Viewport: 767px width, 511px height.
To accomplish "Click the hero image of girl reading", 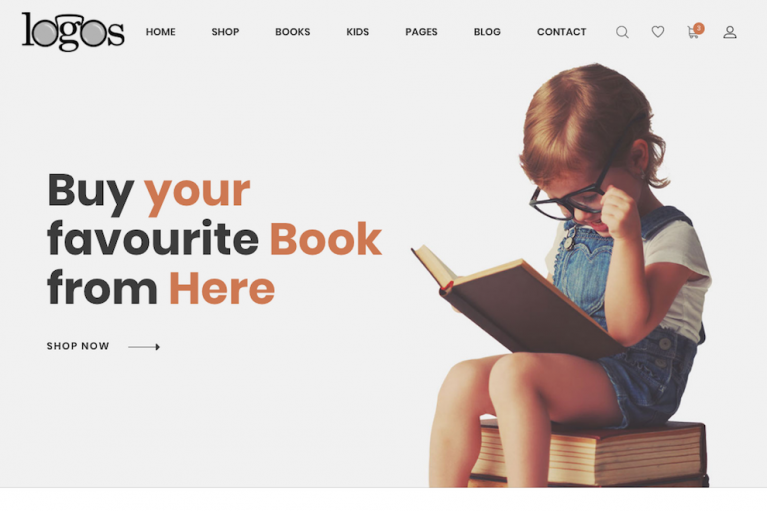I will (563, 275).
